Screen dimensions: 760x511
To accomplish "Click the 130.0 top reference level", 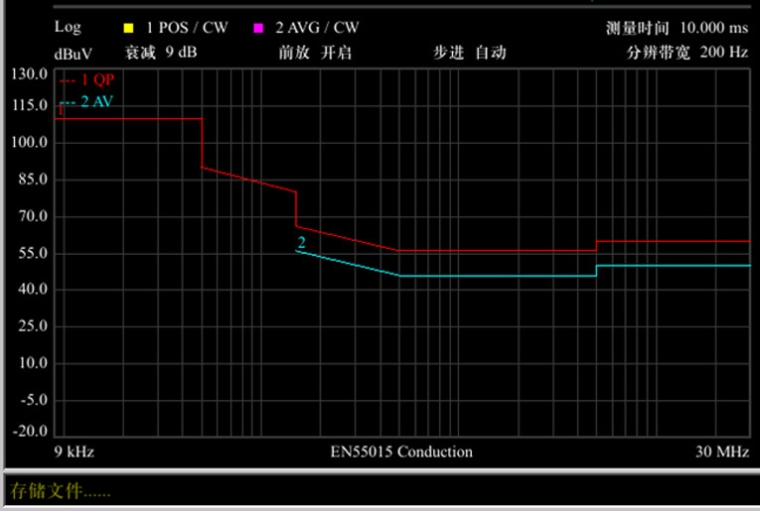I will pos(30,75).
